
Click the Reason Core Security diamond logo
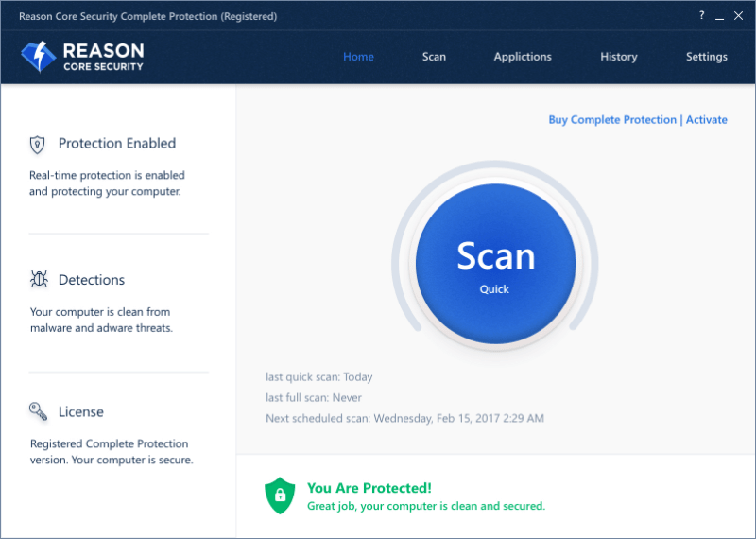click(39, 57)
